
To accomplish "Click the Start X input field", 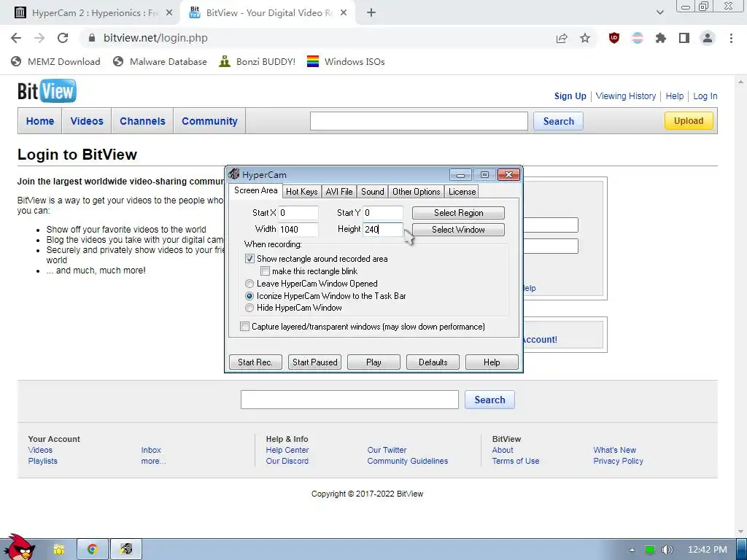I will click(x=298, y=213).
